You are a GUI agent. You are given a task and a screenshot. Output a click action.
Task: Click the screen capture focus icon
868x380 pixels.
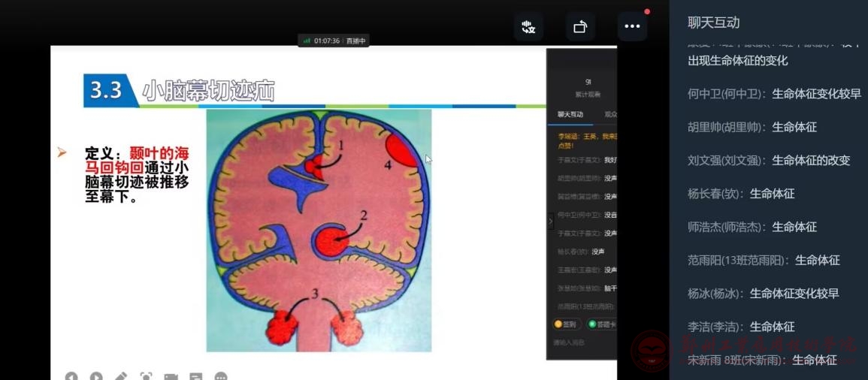point(146,376)
